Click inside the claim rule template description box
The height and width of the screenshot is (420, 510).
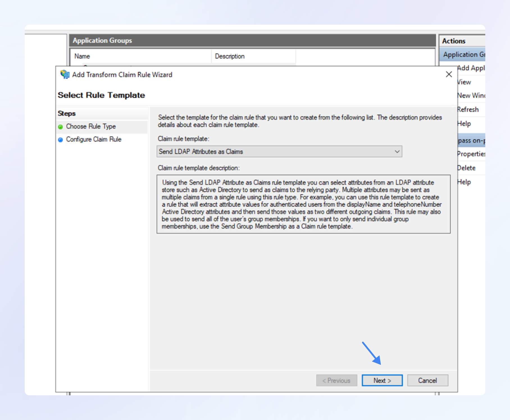click(303, 204)
